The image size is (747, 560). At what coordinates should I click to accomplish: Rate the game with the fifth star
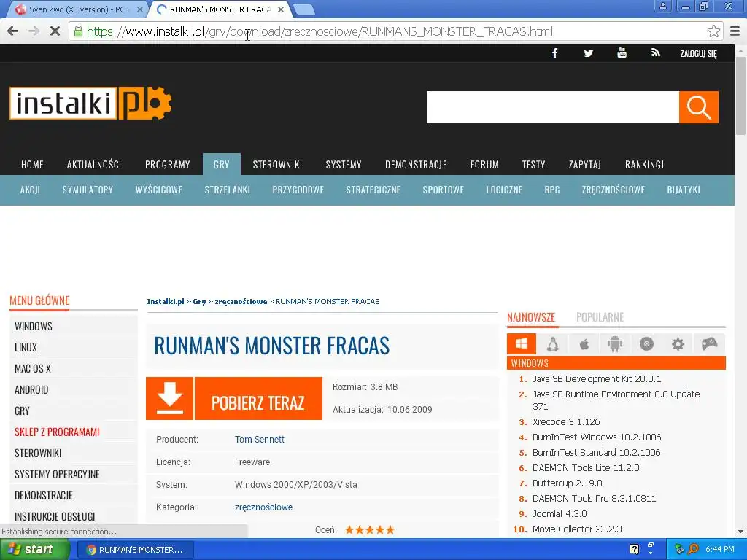(x=390, y=529)
